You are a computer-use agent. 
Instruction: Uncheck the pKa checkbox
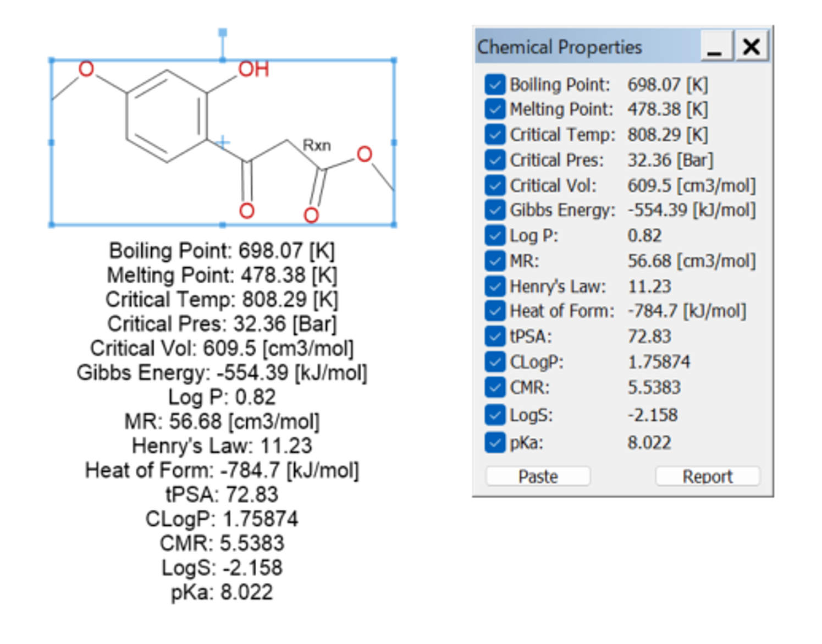point(495,443)
